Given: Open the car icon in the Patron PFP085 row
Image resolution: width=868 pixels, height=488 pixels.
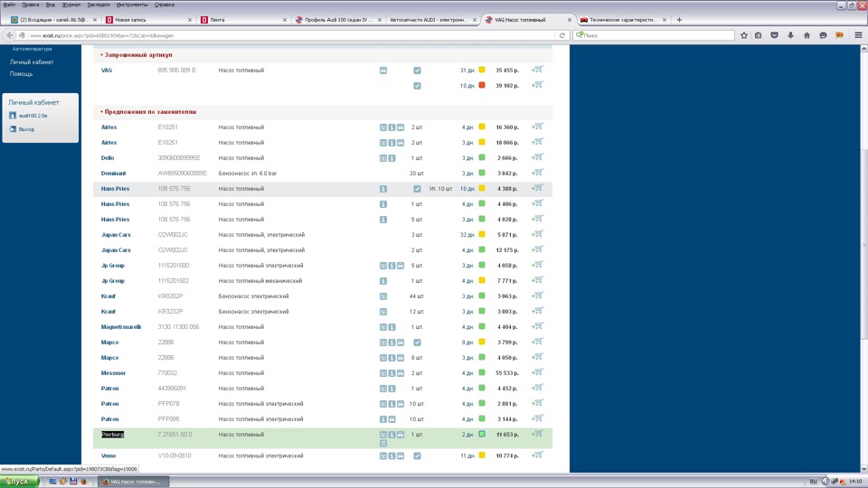Looking at the screenshot, I should point(392,419).
